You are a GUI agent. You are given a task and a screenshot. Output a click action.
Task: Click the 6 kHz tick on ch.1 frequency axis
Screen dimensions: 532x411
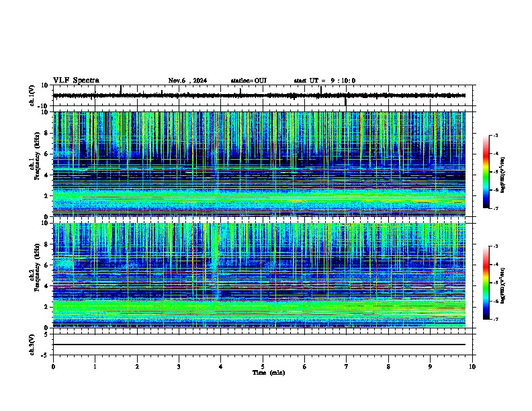tap(46, 154)
